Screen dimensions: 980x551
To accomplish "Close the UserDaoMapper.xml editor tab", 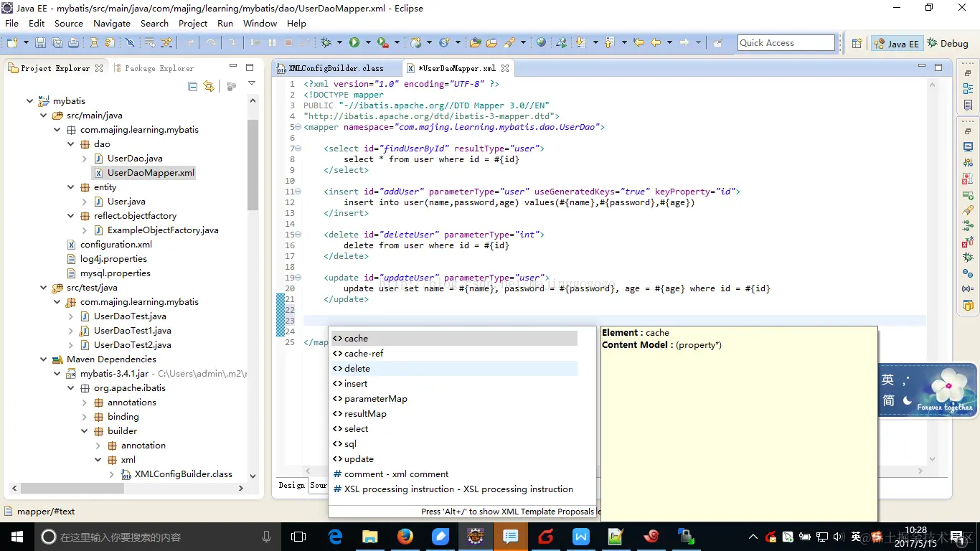I will pyautogui.click(x=505, y=68).
